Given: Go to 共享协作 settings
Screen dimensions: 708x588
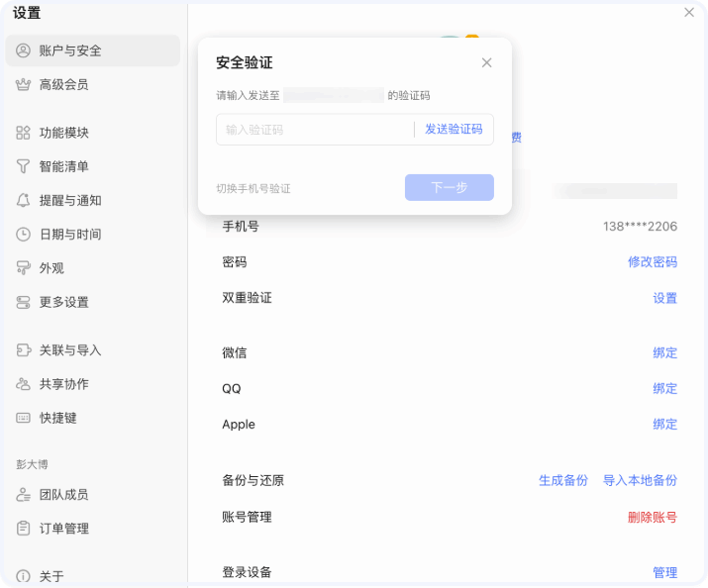Looking at the screenshot, I should tap(64, 384).
